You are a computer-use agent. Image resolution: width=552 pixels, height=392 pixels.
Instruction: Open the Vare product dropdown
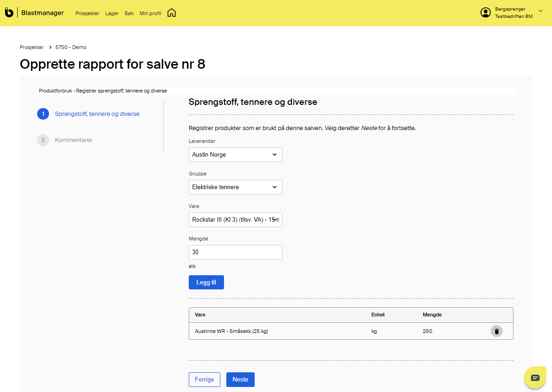point(235,220)
